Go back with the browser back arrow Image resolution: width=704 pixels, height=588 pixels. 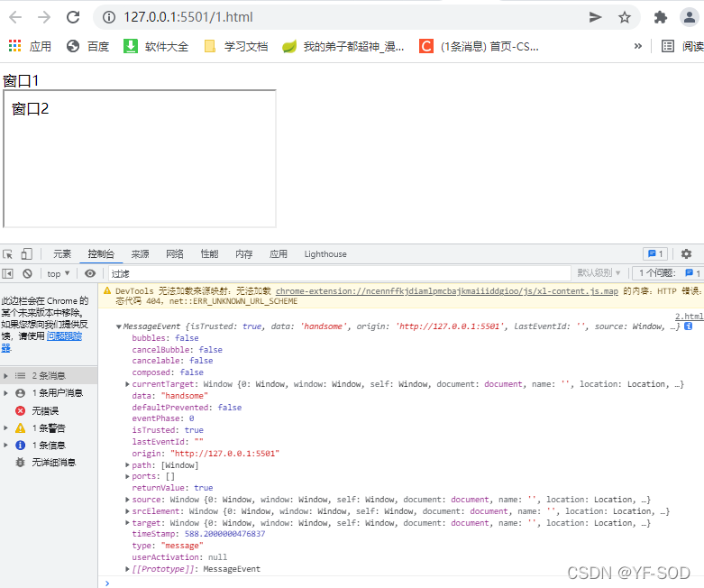pyautogui.click(x=15, y=17)
